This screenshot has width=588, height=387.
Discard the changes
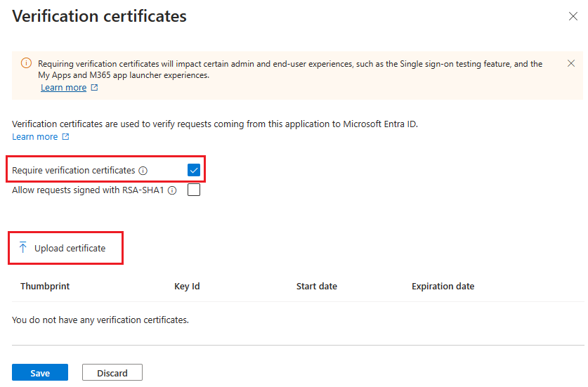(x=112, y=373)
